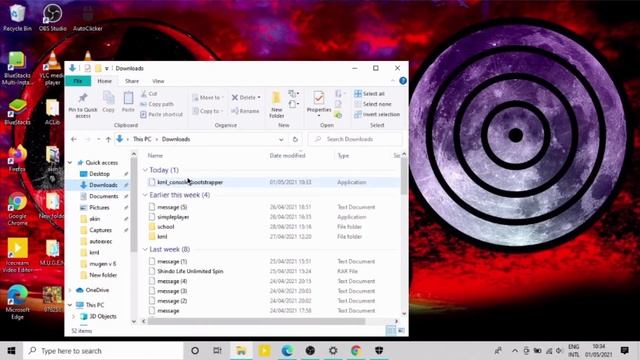640x360 pixels.
Task: Refresh the Downloads folder view
Action: [295, 139]
